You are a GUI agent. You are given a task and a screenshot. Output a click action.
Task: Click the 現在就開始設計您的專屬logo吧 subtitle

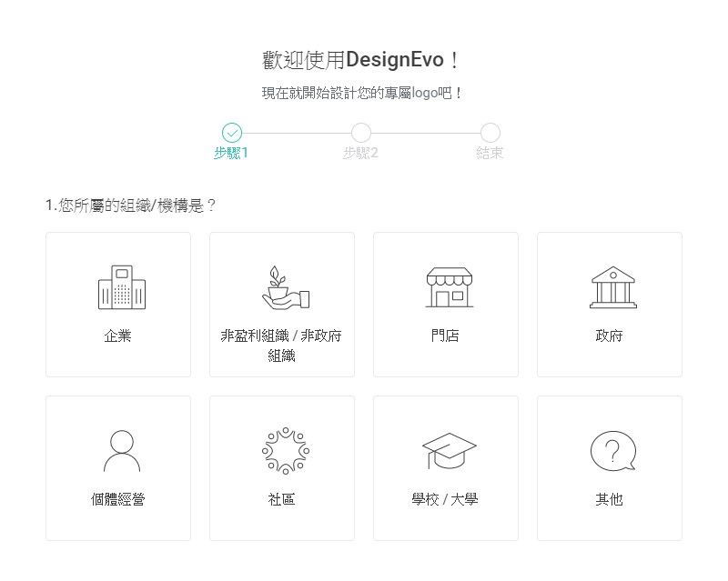361,93
